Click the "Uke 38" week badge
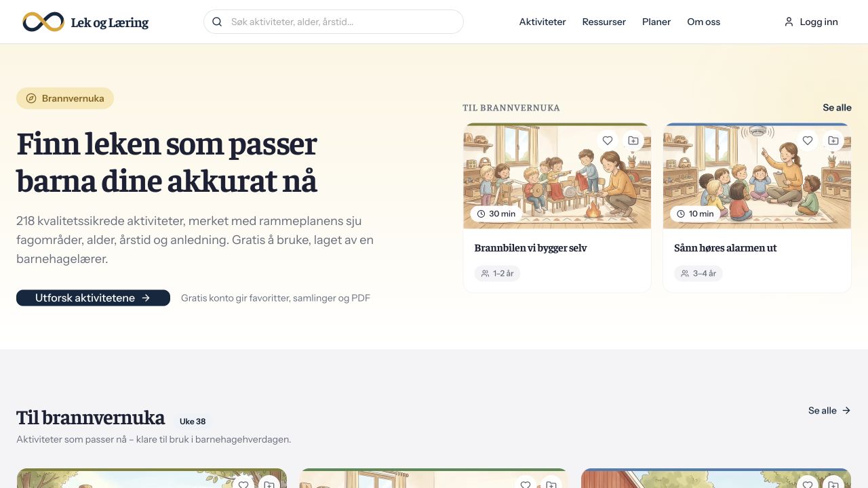 pos(193,421)
